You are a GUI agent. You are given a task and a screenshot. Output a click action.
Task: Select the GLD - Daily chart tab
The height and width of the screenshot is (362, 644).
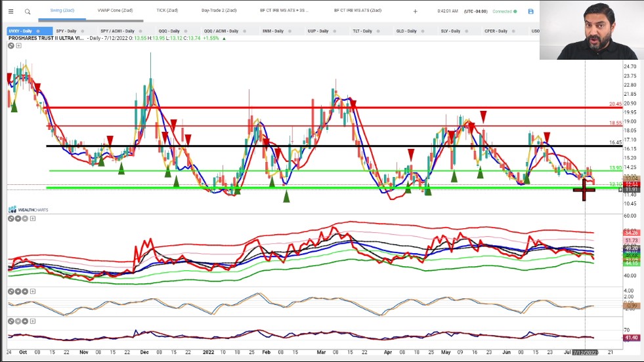(x=406, y=31)
